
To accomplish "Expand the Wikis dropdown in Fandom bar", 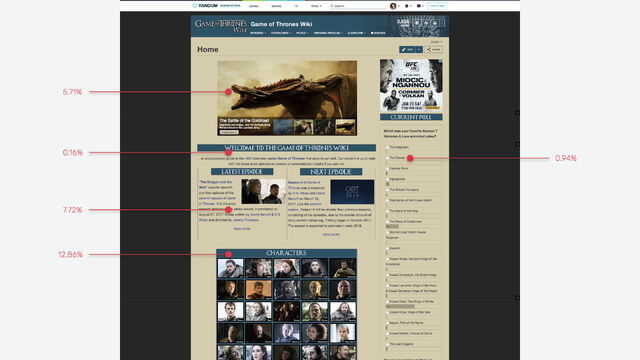I will 316,6.
